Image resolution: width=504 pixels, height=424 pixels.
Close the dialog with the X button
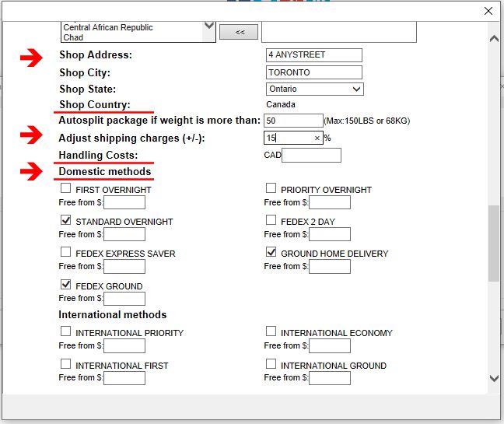tap(488, 11)
